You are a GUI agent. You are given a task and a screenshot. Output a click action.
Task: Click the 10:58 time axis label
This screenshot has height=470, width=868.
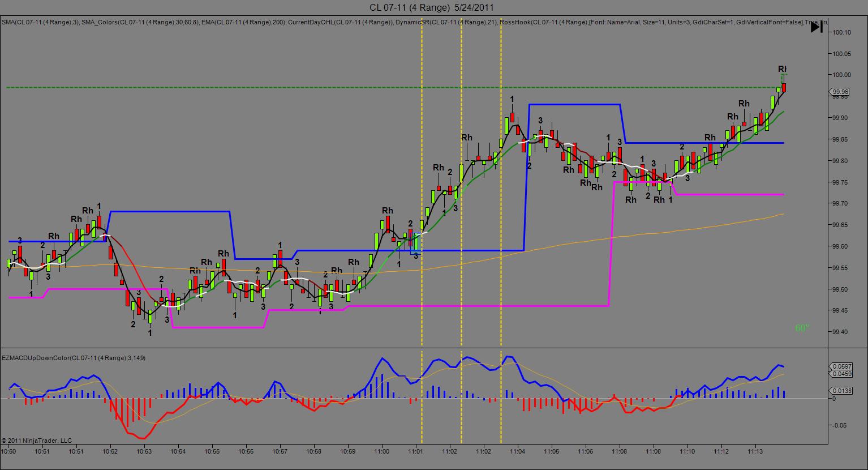tap(314, 451)
